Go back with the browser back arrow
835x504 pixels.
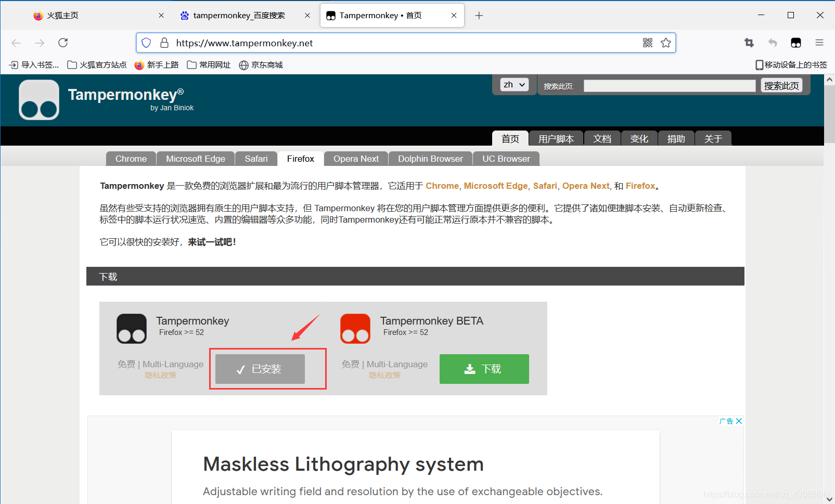16,43
